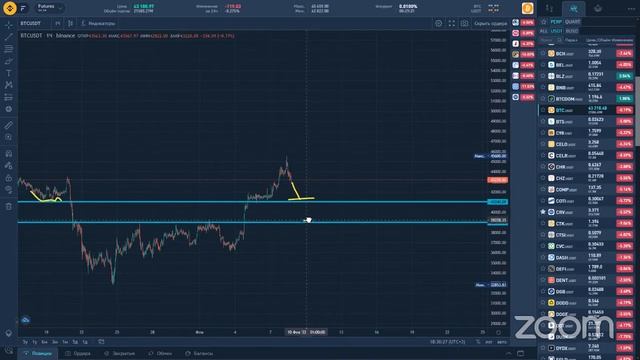Select the ruler measure tool

(x=9, y=125)
